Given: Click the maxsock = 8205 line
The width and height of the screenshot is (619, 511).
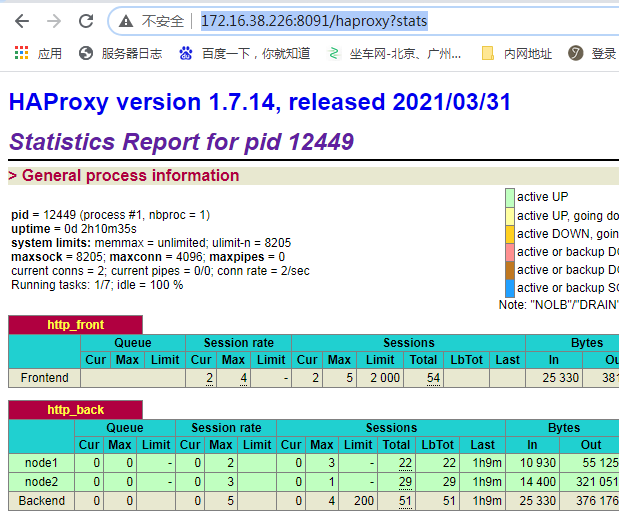Looking at the screenshot, I should [148, 257].
